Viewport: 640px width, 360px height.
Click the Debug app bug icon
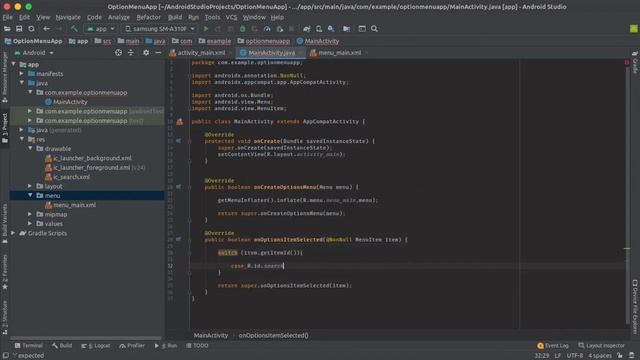click(x=242, y=29)
